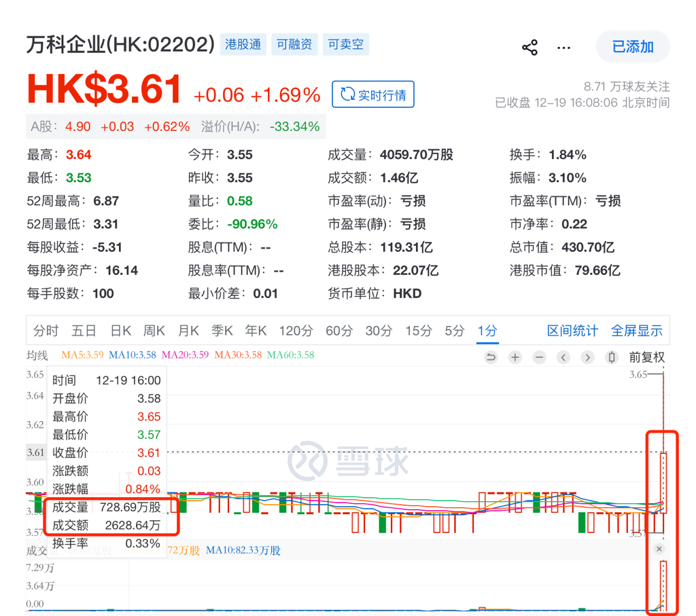Click the MA5:3.59 indicator label
The image size is (696, 616).
82,355
